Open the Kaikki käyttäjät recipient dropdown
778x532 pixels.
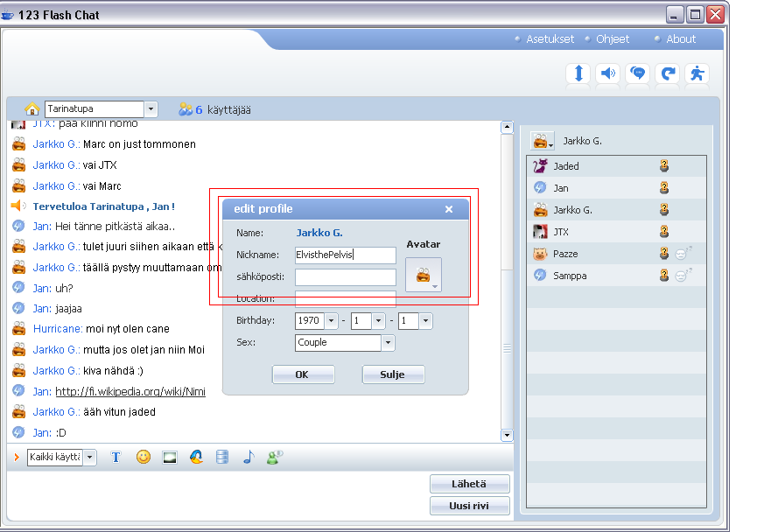pyautogui.click(x=89, y=458)
